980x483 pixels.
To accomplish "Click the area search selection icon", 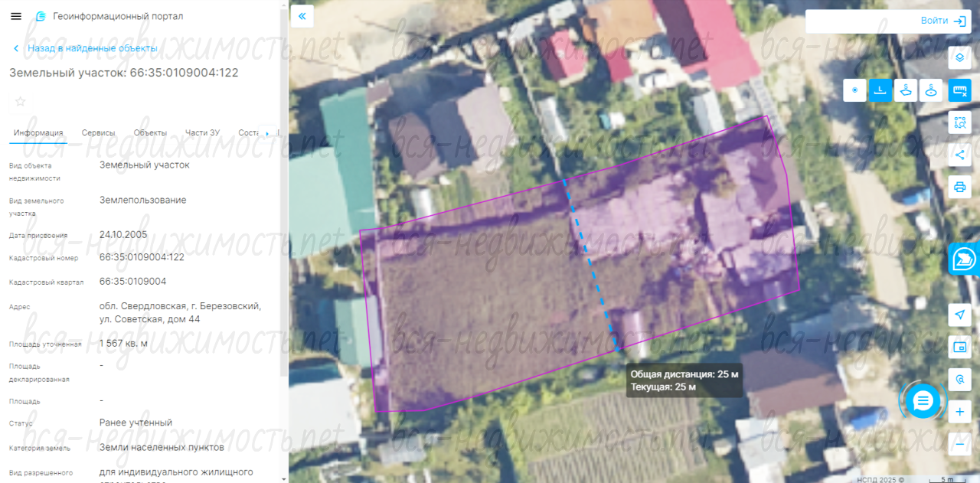I will [x=959, y=122].
